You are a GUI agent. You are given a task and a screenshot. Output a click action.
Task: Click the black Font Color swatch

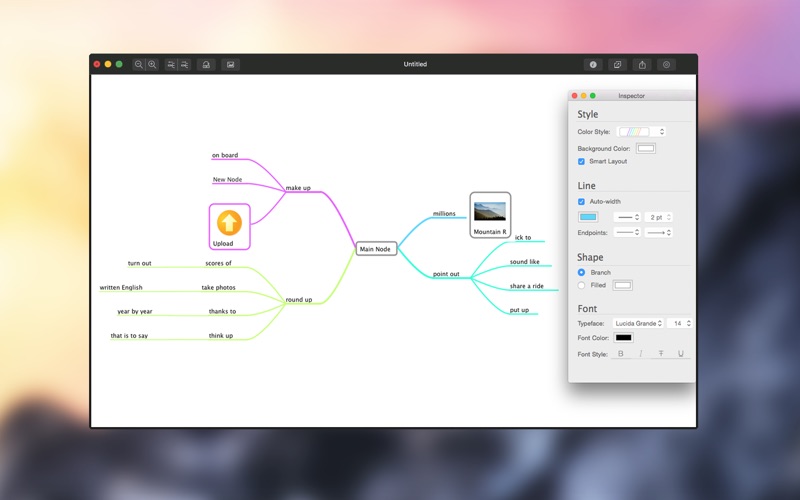point(623,338)
